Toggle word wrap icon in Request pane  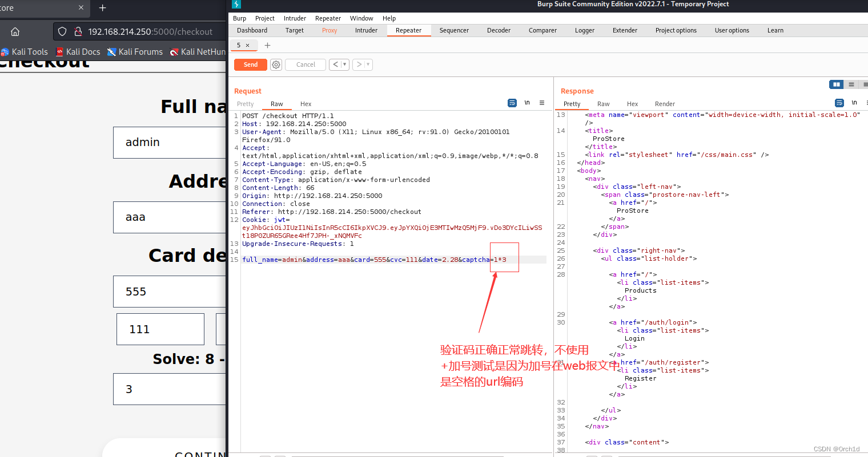point(512,103)
